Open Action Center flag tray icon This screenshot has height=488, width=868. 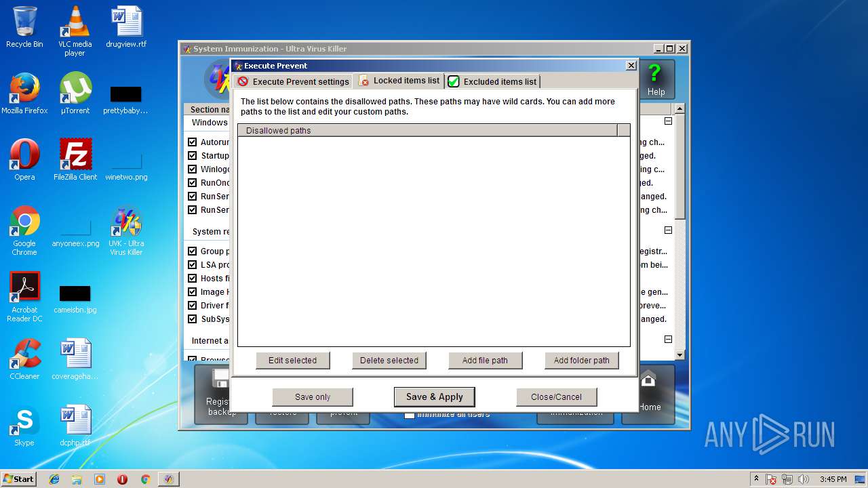click(772, 479)
